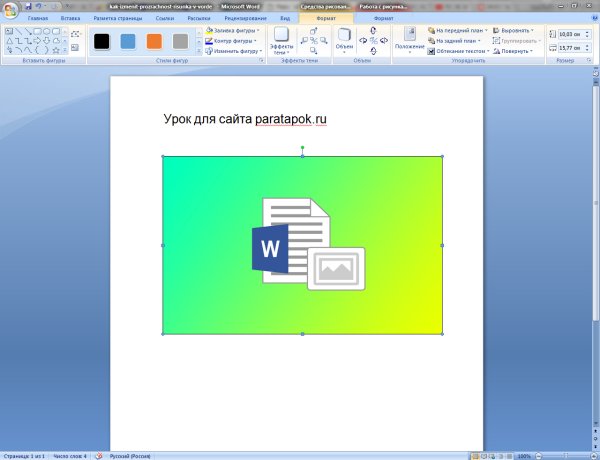Open the Повернуть rotate dropdown
Image resolution: width=600 pixels, height=460 pixels.
click(533, 51)
